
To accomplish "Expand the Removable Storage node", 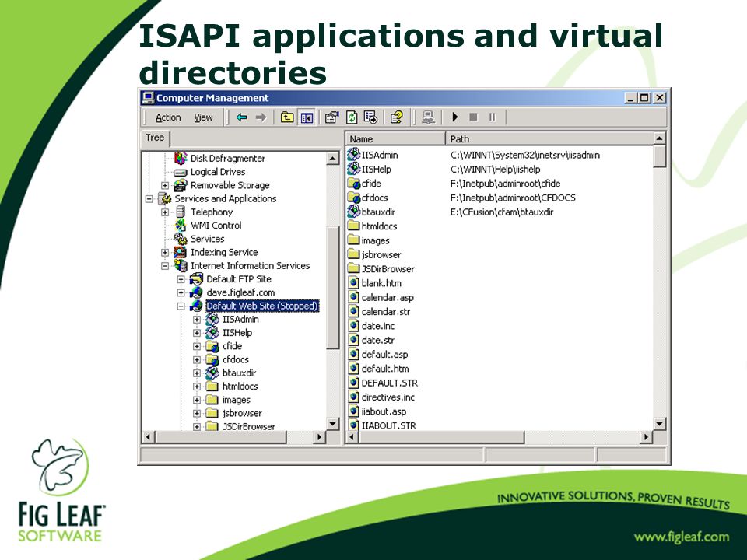I will click(165, 185).
